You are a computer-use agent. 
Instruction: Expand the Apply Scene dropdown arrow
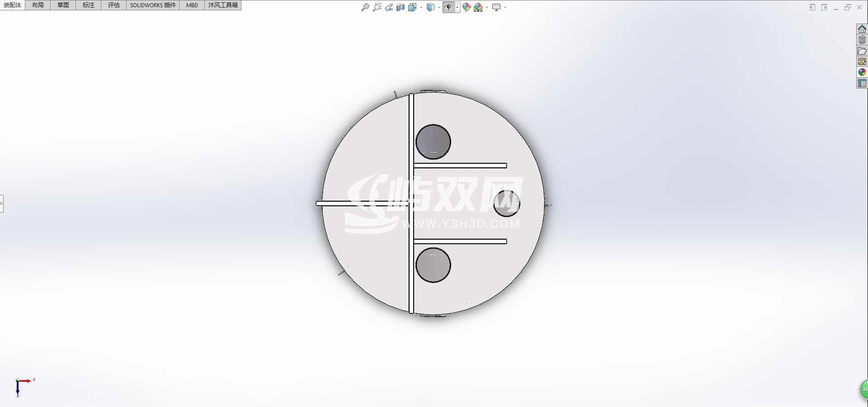[487, 7]
